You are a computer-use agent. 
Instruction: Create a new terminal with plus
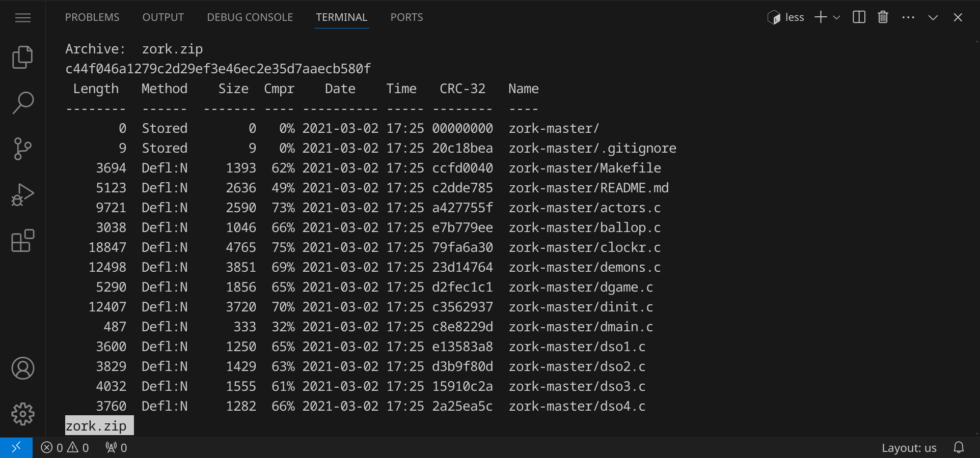click(820, 17)
